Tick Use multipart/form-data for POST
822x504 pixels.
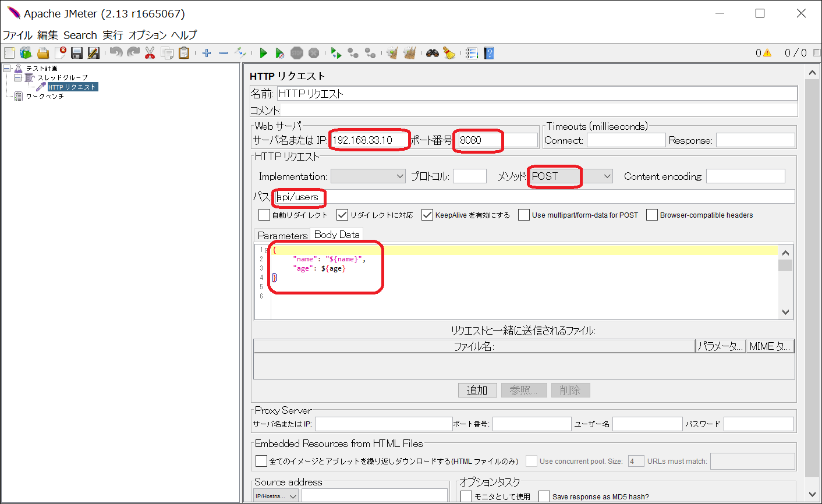pos(524,215)
